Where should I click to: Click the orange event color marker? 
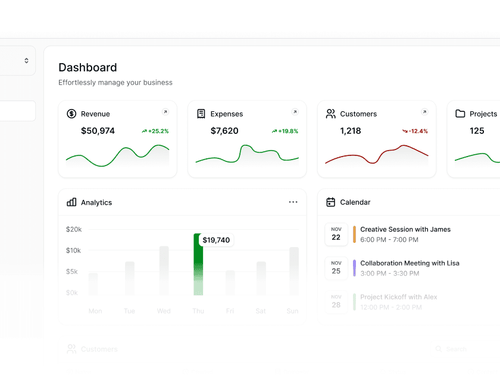[x=354, y=234]
